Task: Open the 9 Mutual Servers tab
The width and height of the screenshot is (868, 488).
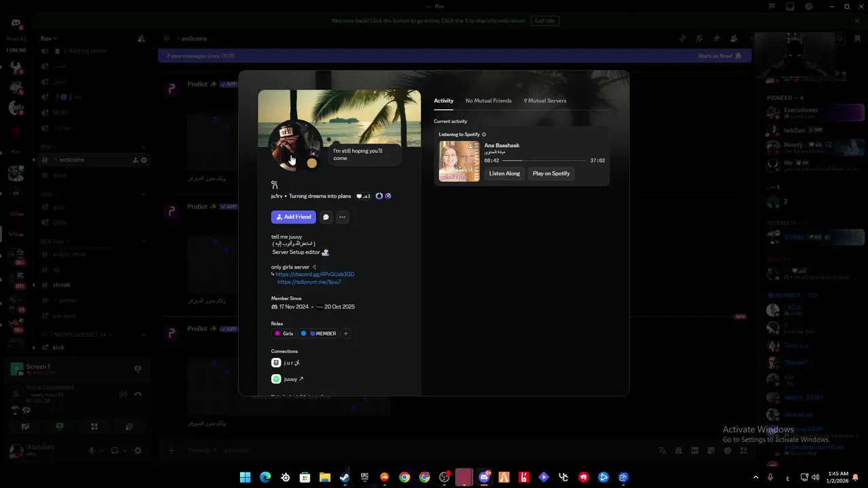Action: click(545, 101)
